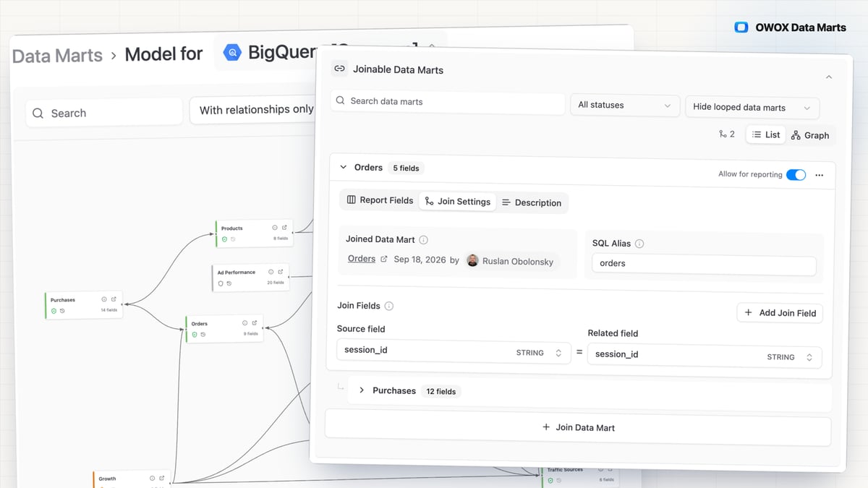
Task: Click the info icon on Purchases graph node
Action: [x=104, y=299]
